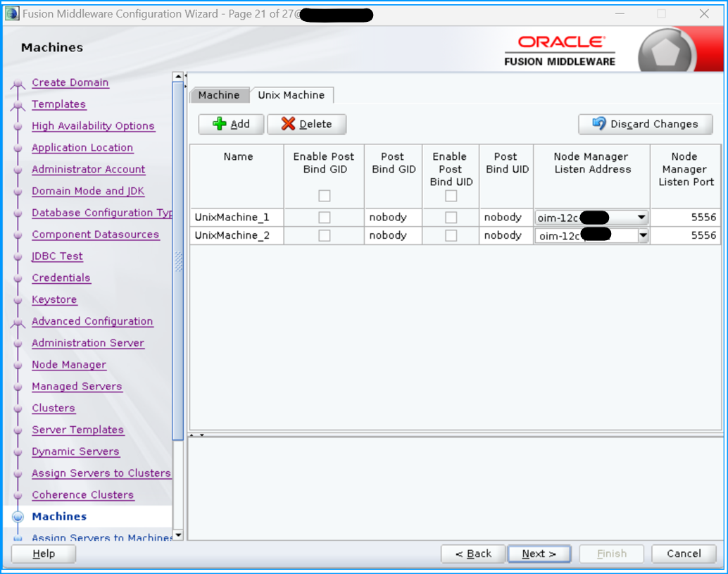The height and width of the screenshot is (574, 728).
Task: Open the Clusters step
Action: [54, 408]
